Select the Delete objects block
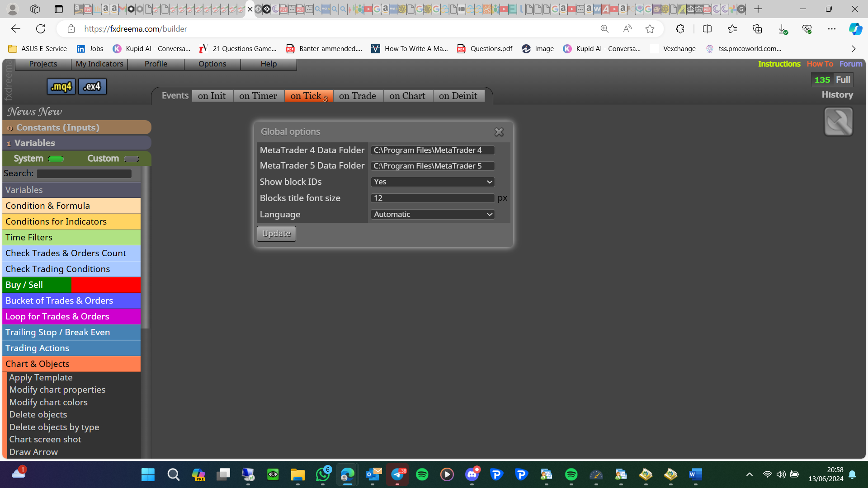The height and width of the screenshot is (488, 868). [38, 414]
